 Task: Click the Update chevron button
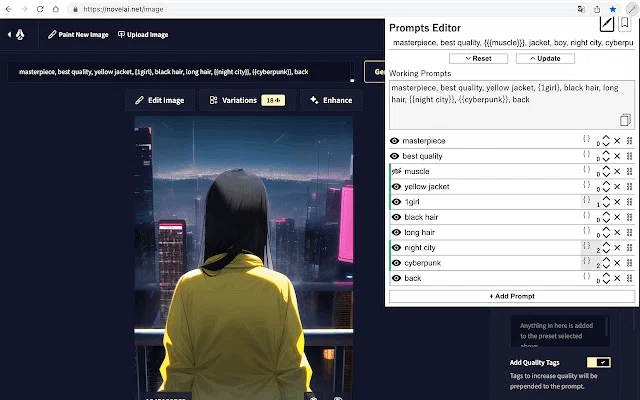tap(545, 58)
